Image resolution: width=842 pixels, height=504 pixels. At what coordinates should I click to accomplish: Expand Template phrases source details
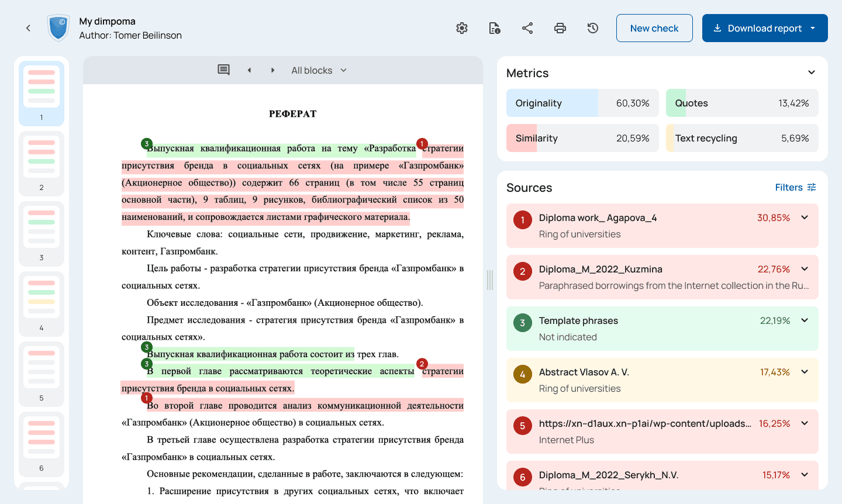coord(805,320)
